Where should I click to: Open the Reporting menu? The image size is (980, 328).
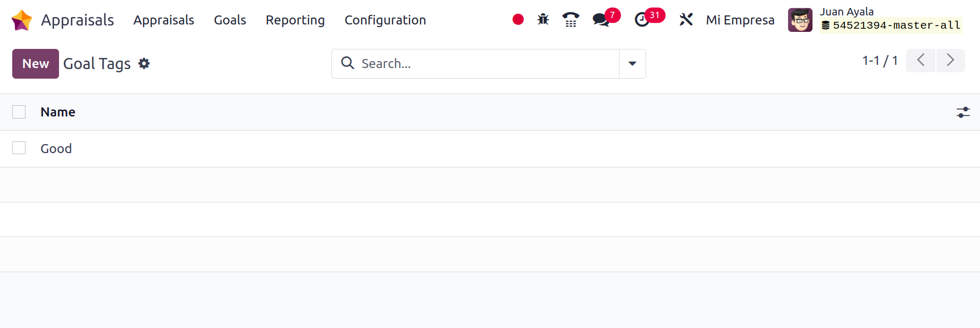tap(295, 20)
